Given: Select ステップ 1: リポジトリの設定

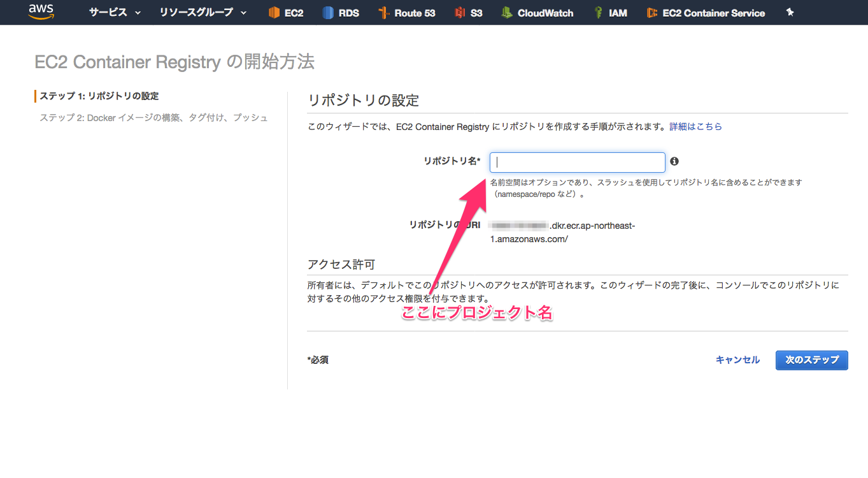Looking at the screenshot, I should [x=99, y=96].
